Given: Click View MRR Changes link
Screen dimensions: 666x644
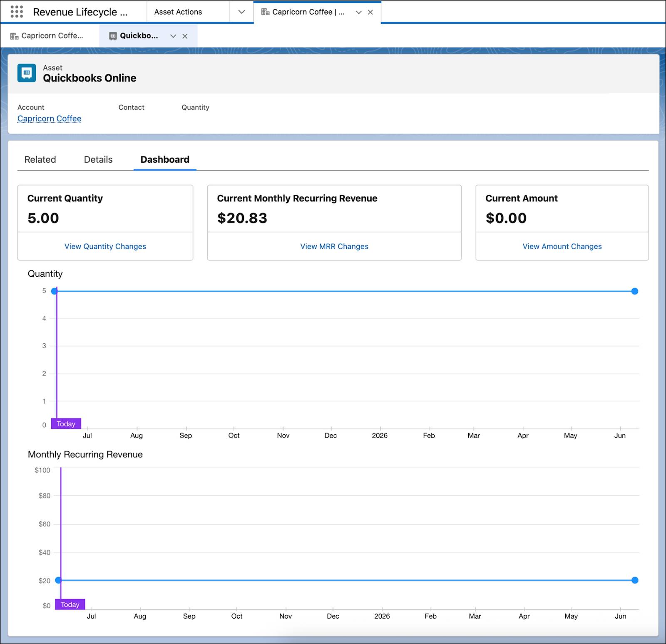Looking at the screenshot, I should click(x=334, y=246).
